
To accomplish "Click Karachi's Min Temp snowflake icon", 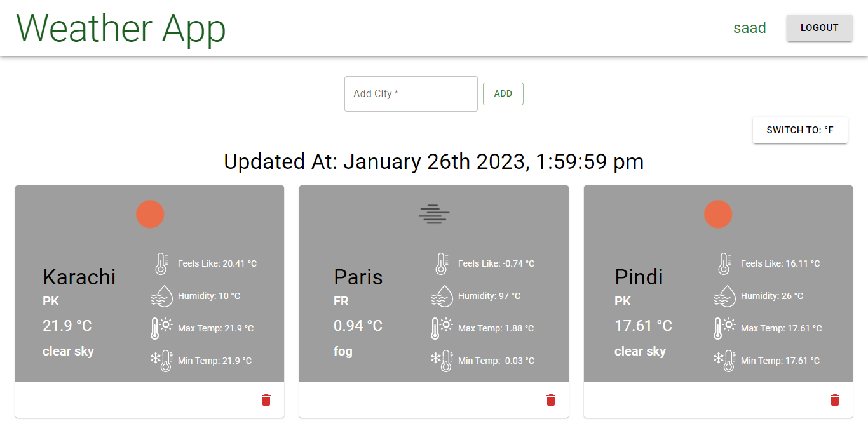I will coord(161,361).
